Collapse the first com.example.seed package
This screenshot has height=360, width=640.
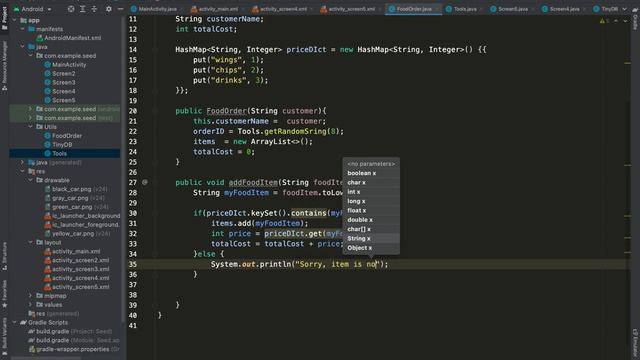point(30,56)
